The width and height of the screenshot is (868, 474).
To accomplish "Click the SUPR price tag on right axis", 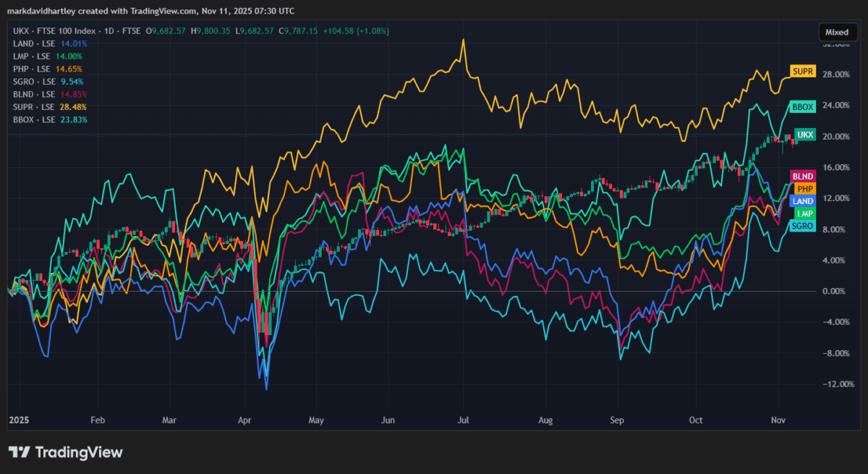I will [x=803, y=72].
